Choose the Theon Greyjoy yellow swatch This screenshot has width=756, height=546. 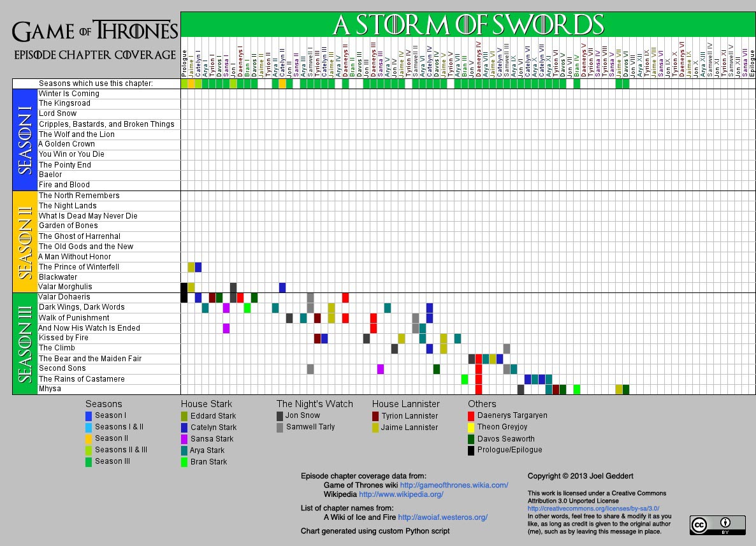click(471, 427)
